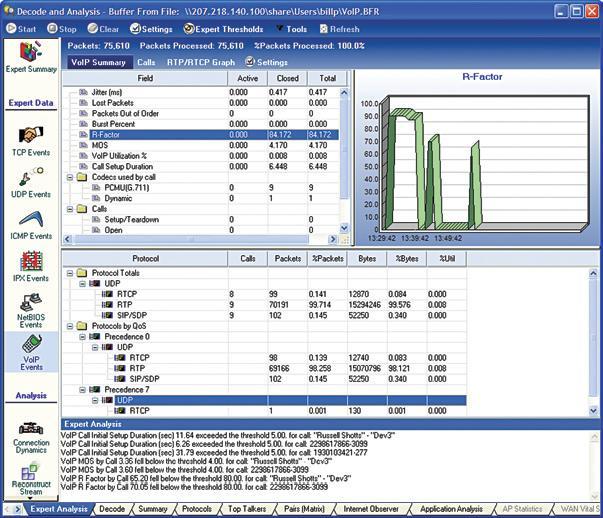Viewport: 603px width, 518px height.
Task: Click the MOS row icon
Action: tap(83, 145)
